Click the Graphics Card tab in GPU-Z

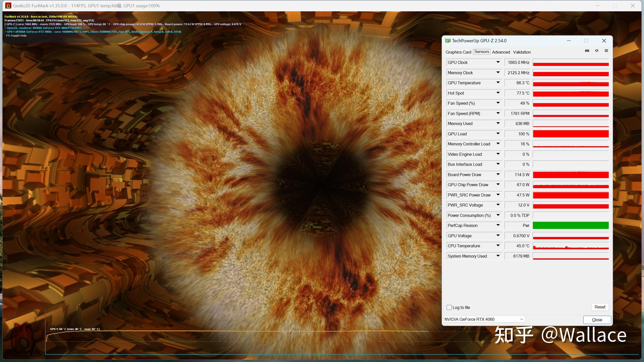tap(458, 52)
